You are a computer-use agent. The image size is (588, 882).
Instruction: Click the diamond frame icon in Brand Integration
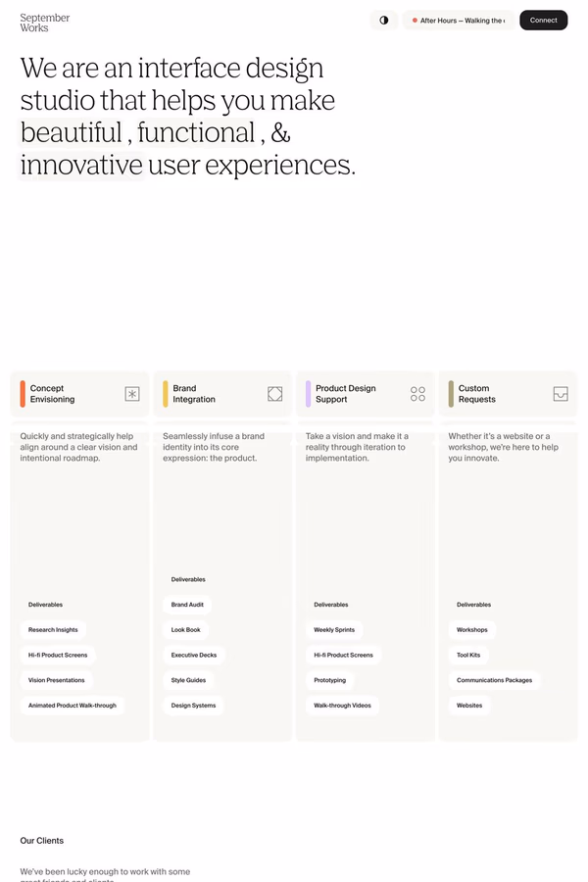click(x=275, y=394)
